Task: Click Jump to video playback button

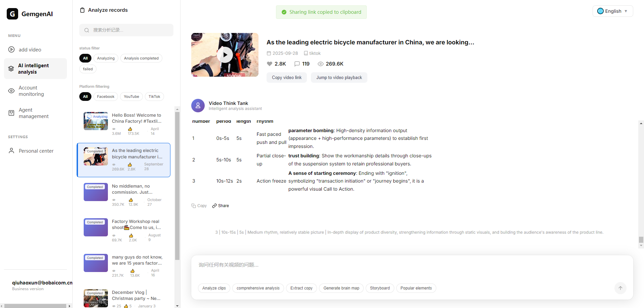Action: (339, 78)
